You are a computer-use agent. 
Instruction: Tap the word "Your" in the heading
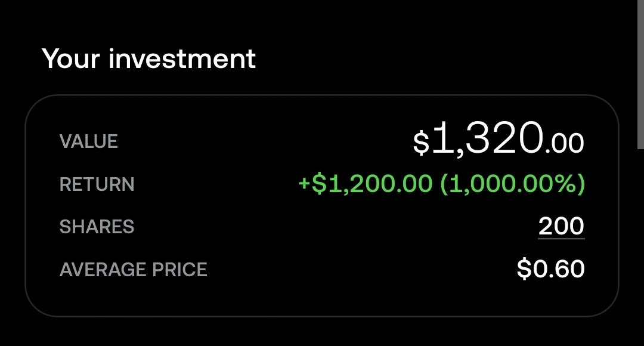point(70,59)
